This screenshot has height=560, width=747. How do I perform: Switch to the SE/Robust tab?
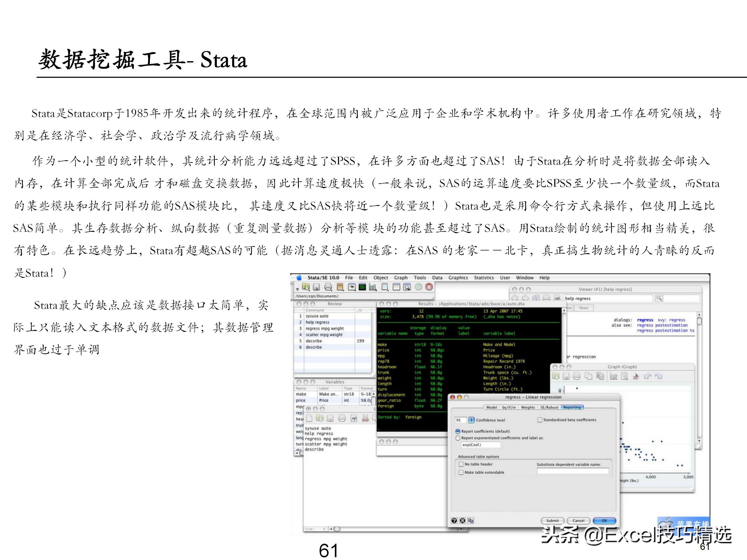[x=549, y=408]
